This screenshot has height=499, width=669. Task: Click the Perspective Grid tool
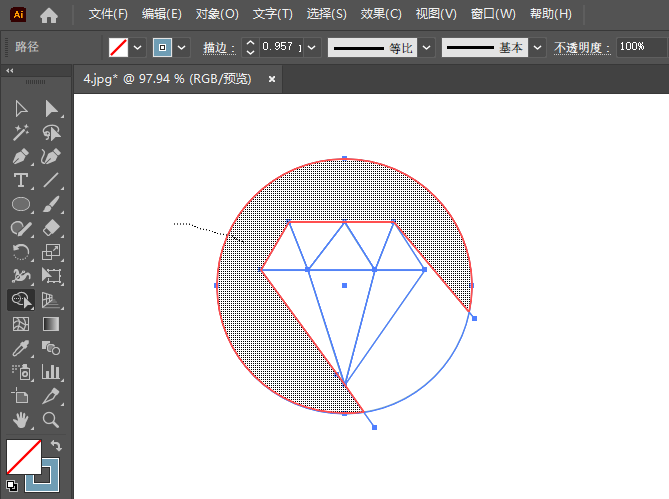tap(51, 300)
